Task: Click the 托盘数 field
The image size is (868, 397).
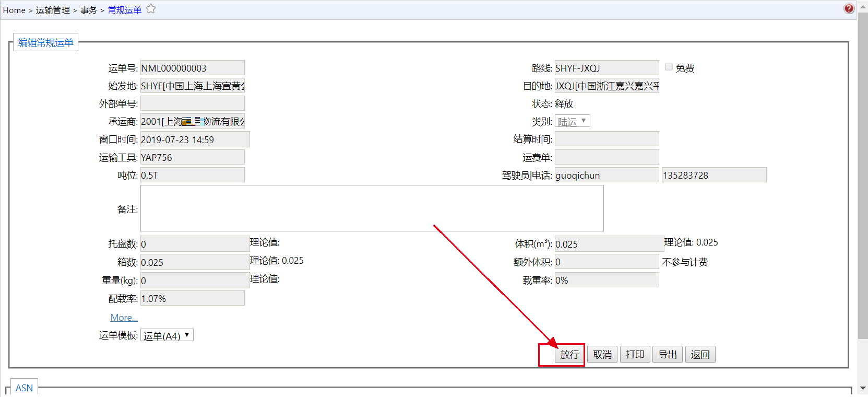Action: pos(195,244)
